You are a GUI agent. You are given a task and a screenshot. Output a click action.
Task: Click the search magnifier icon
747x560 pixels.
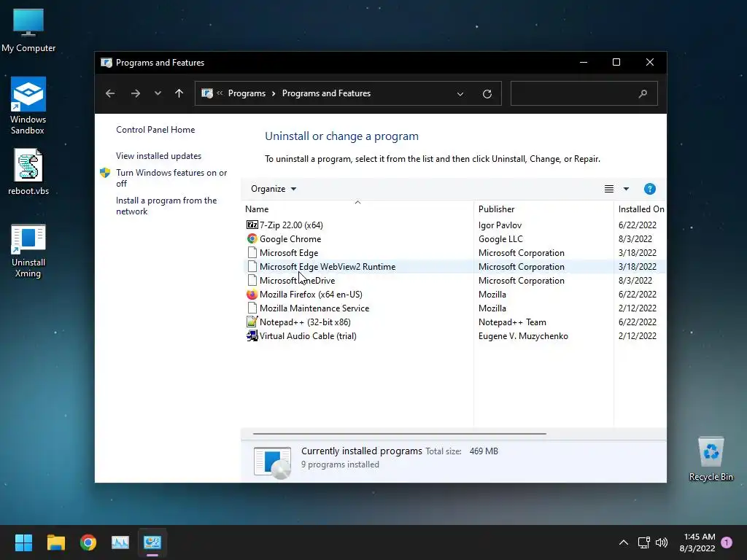[643, 94]
